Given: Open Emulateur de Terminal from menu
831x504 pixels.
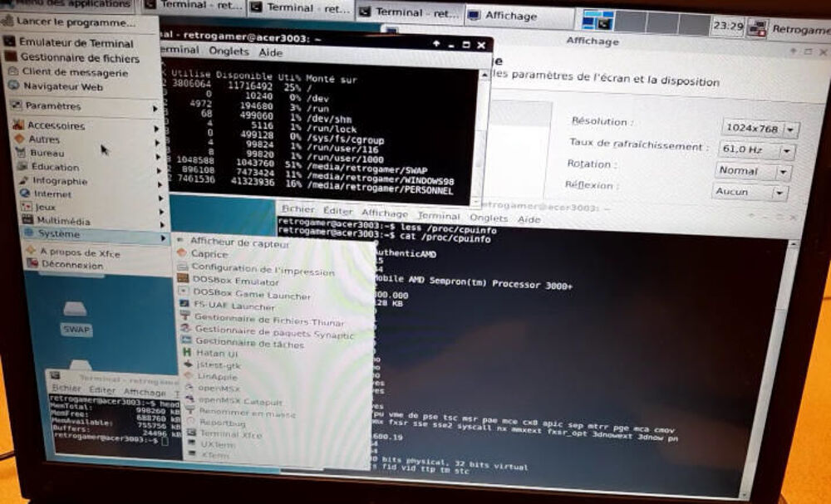Looking at the screenshot, I should point(69,43).
